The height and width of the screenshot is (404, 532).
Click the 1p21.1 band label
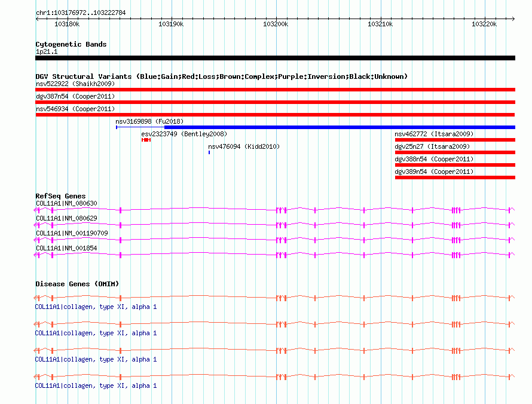click(47, 52)
